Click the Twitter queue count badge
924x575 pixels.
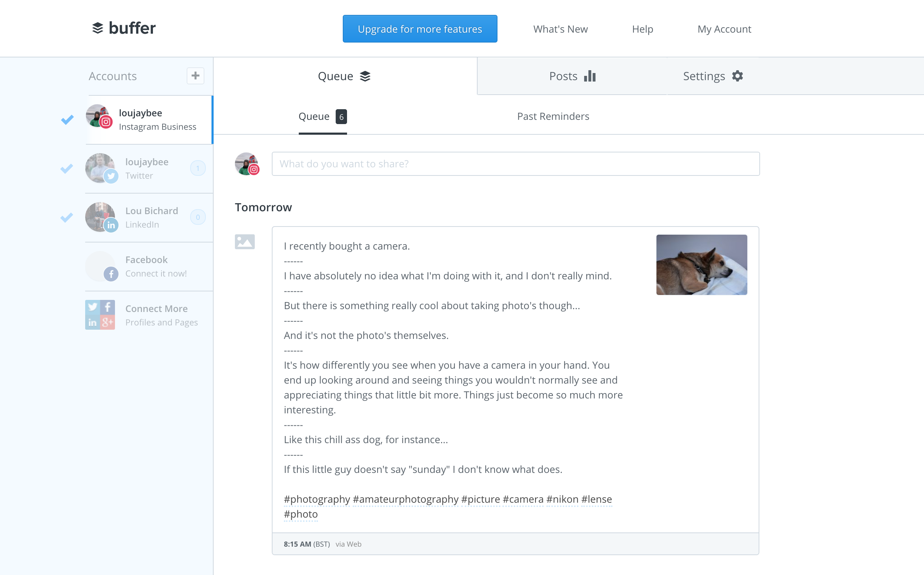tap(198, 168)
